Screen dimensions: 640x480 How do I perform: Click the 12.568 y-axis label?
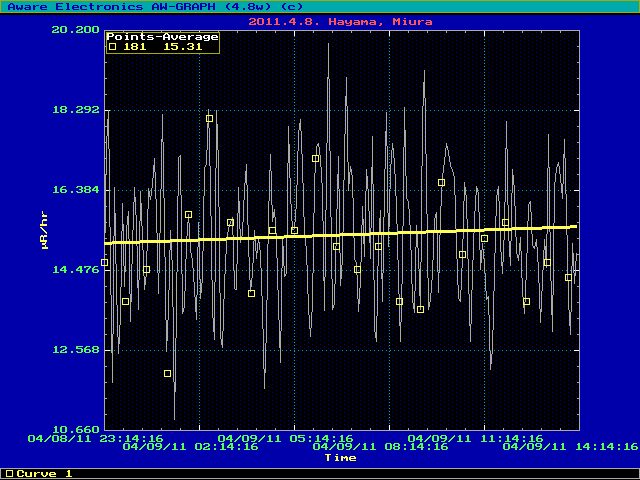pos(74,349)
